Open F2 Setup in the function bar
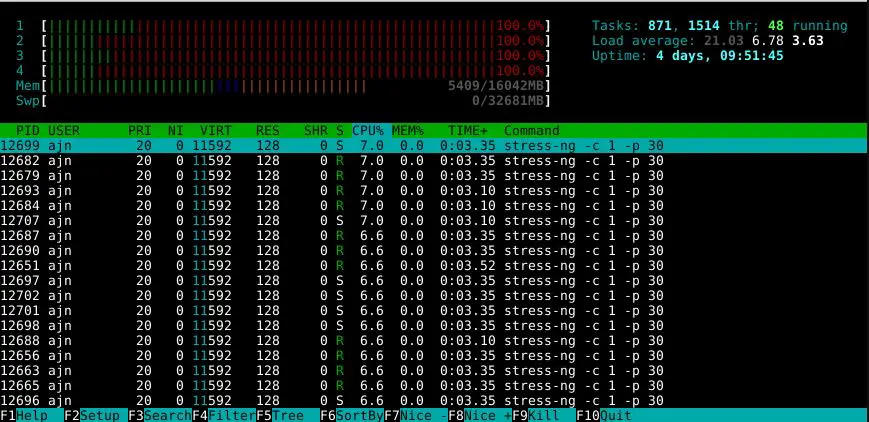This screenshot has height=422, width=869. click(x=96, y=415)
